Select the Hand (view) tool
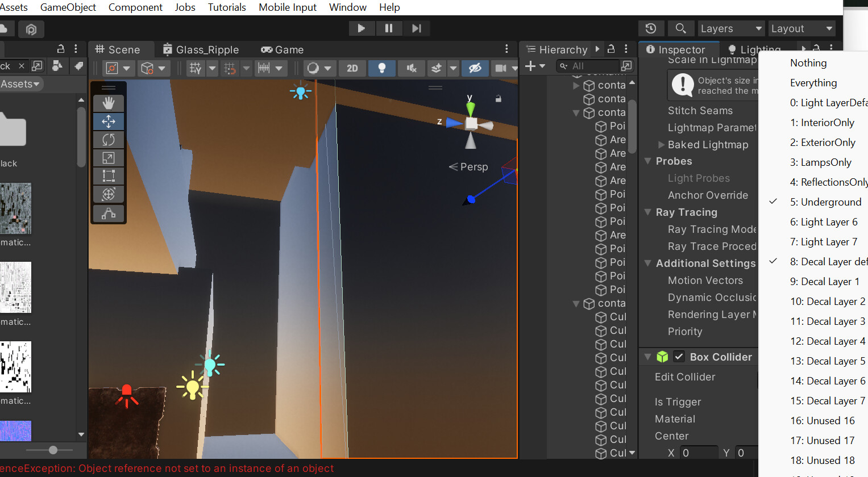The image size is (868, 477). [108, 103]
